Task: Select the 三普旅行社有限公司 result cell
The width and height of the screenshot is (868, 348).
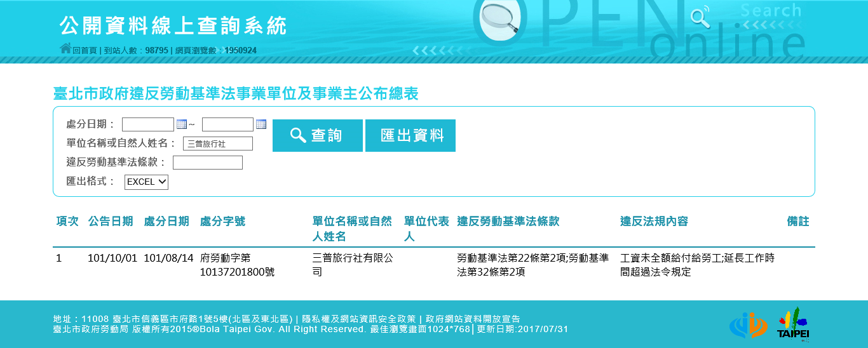Action: click(353, 265)
